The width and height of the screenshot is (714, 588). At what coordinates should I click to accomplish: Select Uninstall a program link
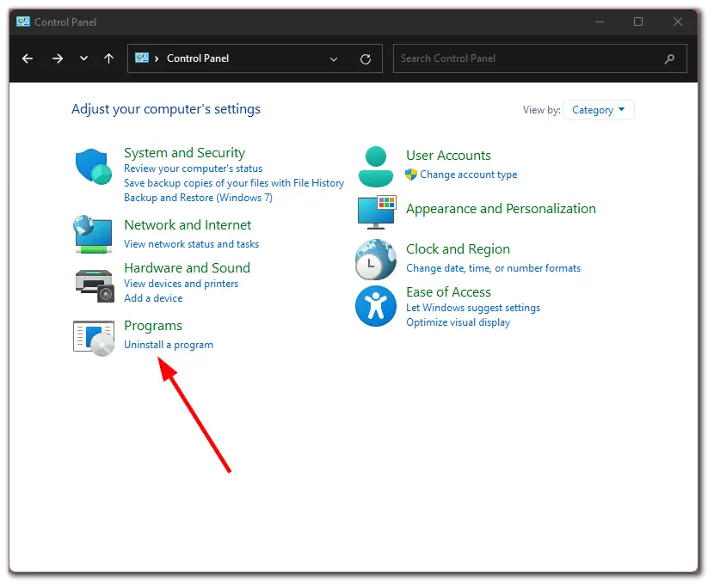point(169,345)
